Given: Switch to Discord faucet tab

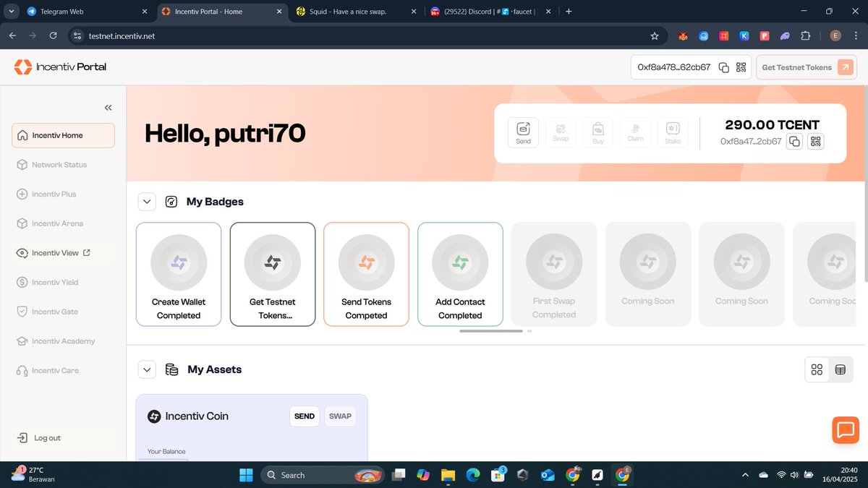Looking at the screenshot, I should coord(490,12).
